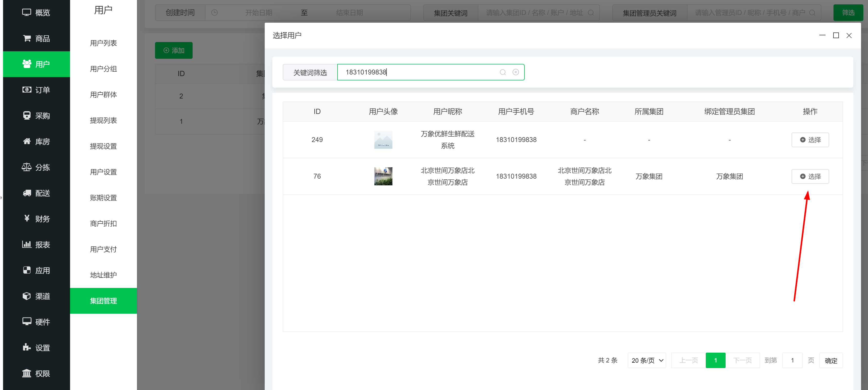Open the 设置 settings section
This screenshot has height=390, width=868.
(36, 347)
